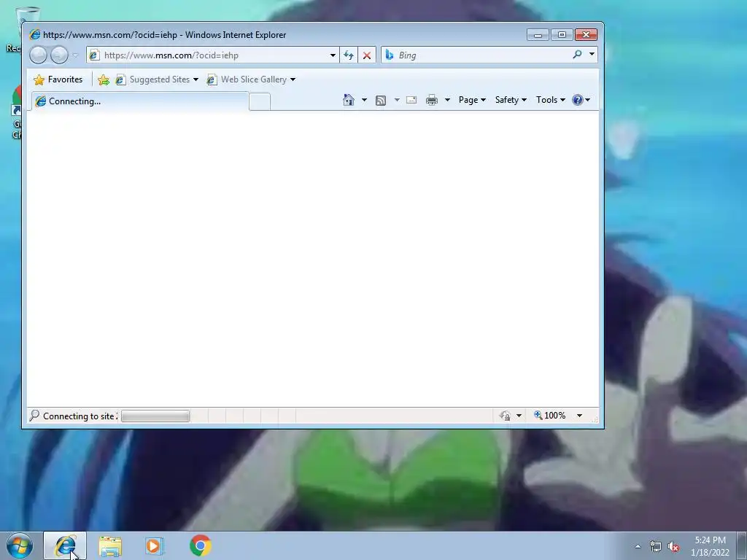Screen dimensions: 747x560
Task: Click the RSS feeds icon
Action: [x=381, y=100]
